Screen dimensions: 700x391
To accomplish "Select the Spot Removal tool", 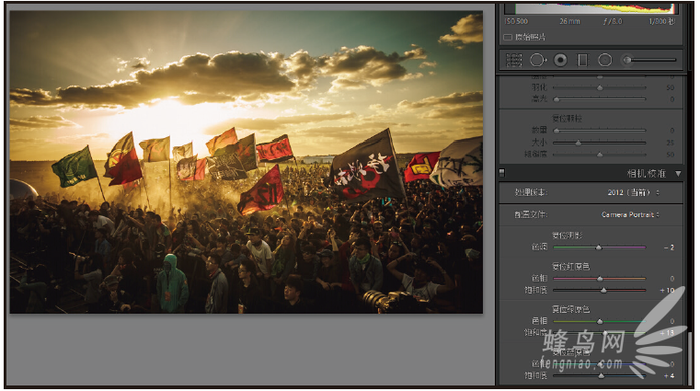I will coord(538,60).
